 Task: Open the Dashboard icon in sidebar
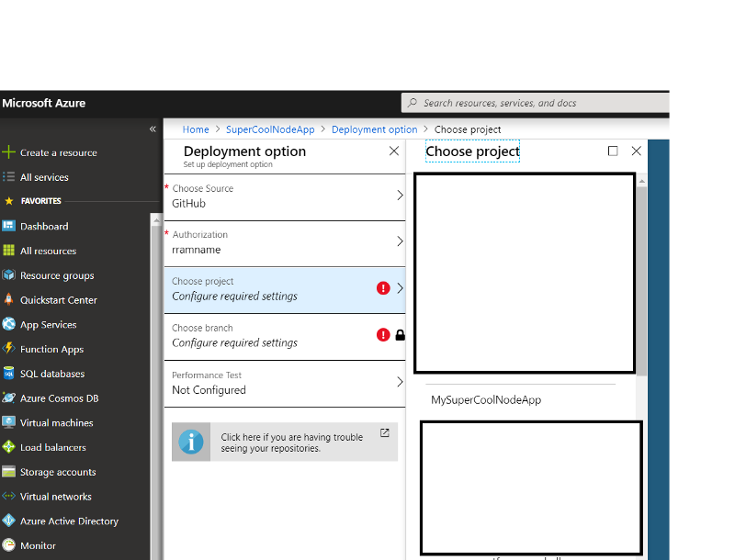[x=8, y=226]
